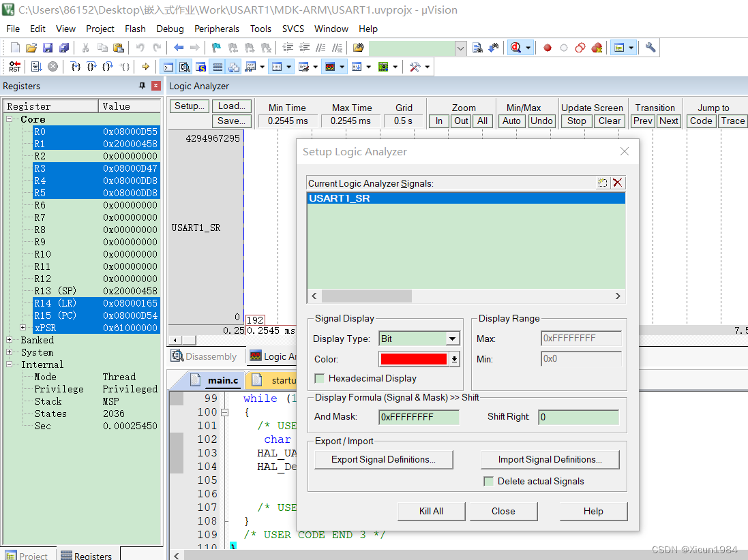The width and height of the screenshot is (748, 560).
Task: Open the Flash menu
Action: click(x=135, y=29)
